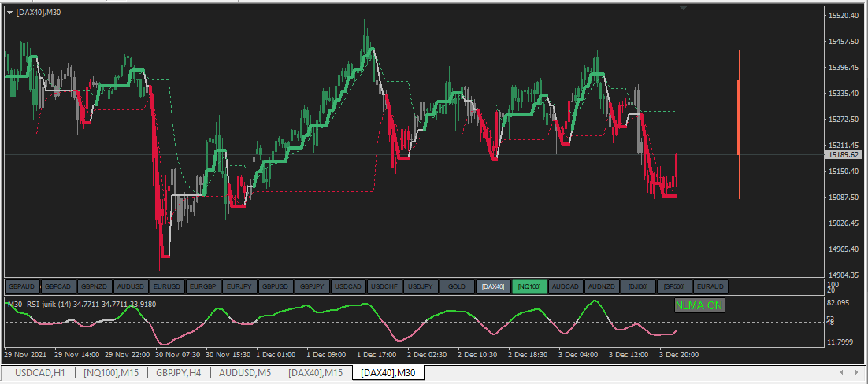The image size is (868, 384).
Task: Click the EURAUD symbol button
Action: pos(710,286)
